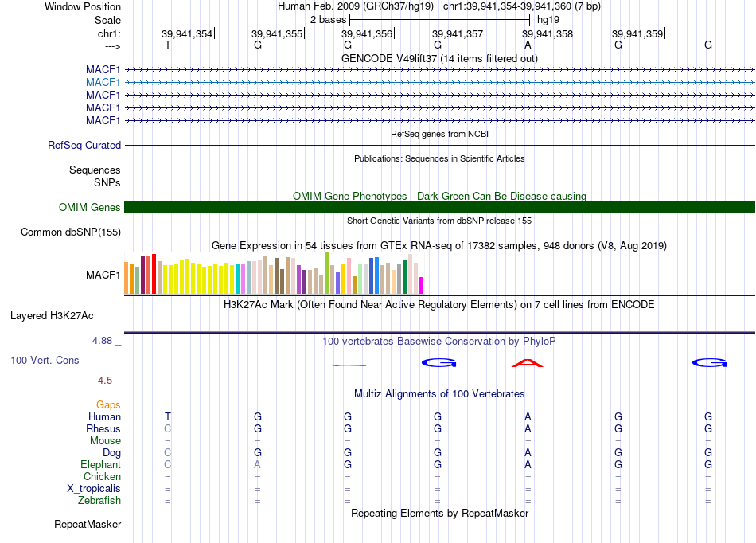This screenshot has width=756, height=543.
Task: Click the Zebrafish species row label
Action: [99, 501]
